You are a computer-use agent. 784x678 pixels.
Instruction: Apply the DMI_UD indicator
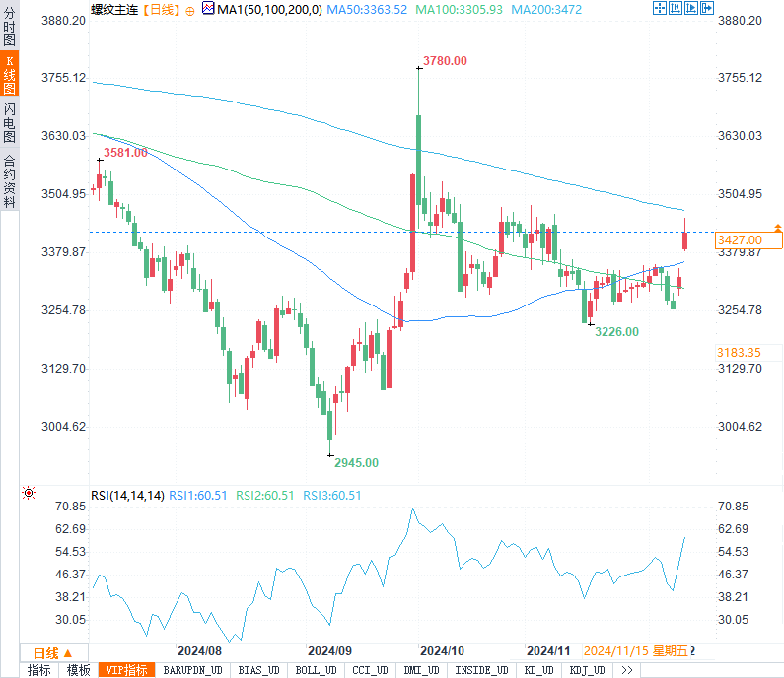[x=421, y=670]
